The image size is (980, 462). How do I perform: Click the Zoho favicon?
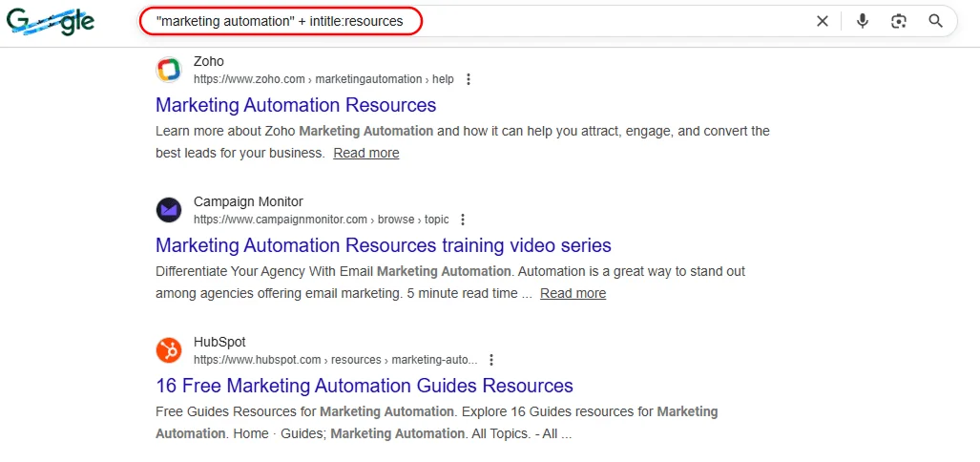(x=169, y=70)
